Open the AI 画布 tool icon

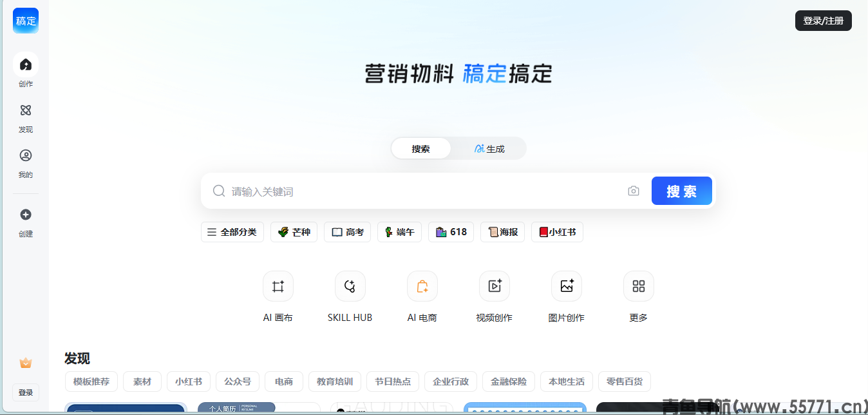click(278, 286)
